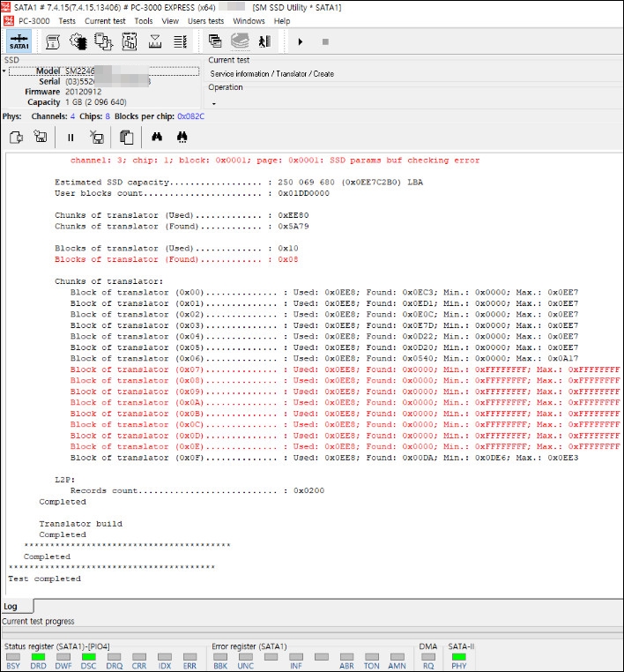The height and width of the screenshot is (672, 624).
Task: Copy log contents with the pages icon
Action: coord(126,138)
